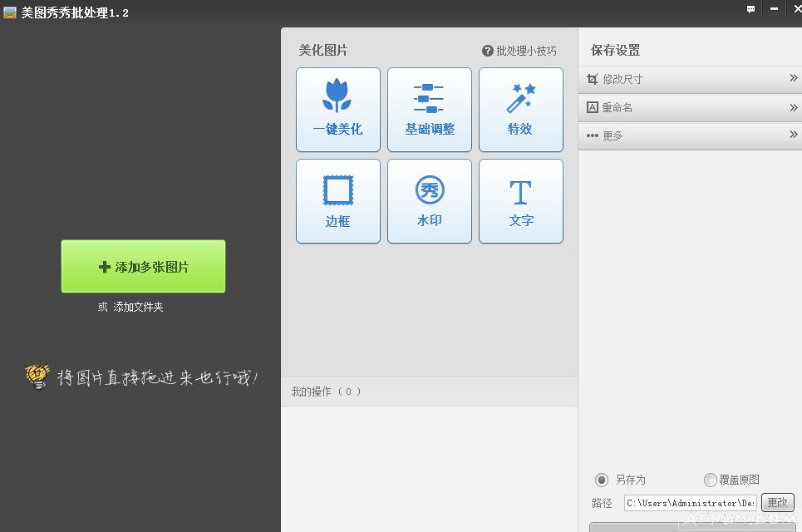Viewport: 802px width, 532px height.
Task: Minimize the 美图秀秀批处理 window
Action: [x=773, y=9]
